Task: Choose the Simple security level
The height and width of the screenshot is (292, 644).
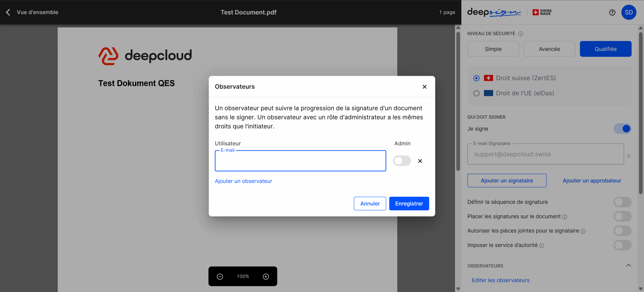Action: coord(493,49)
